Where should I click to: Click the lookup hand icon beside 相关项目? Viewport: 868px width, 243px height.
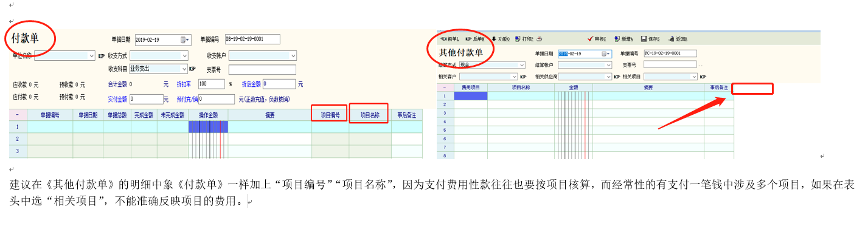point(703,77)
